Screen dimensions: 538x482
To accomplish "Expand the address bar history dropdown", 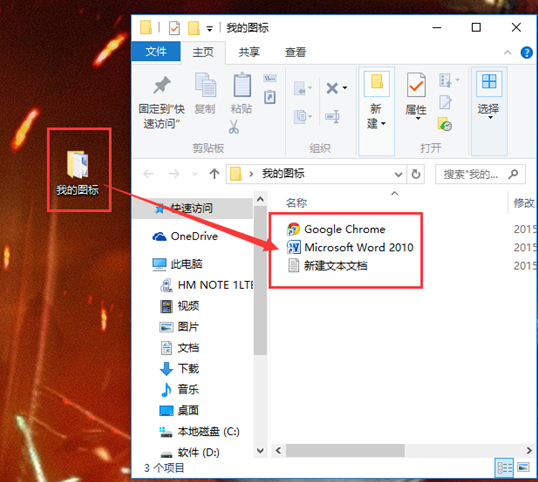I will [x=398, y=174].
